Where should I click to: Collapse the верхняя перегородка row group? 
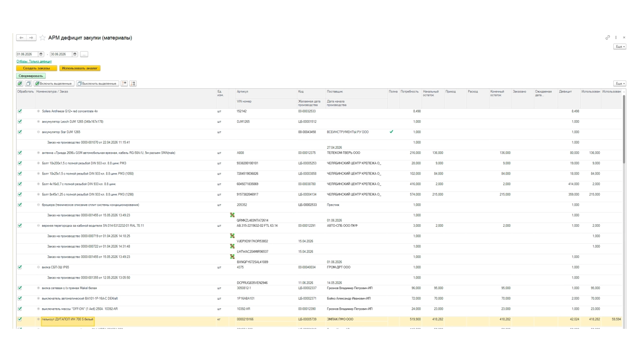coord(39,225)
